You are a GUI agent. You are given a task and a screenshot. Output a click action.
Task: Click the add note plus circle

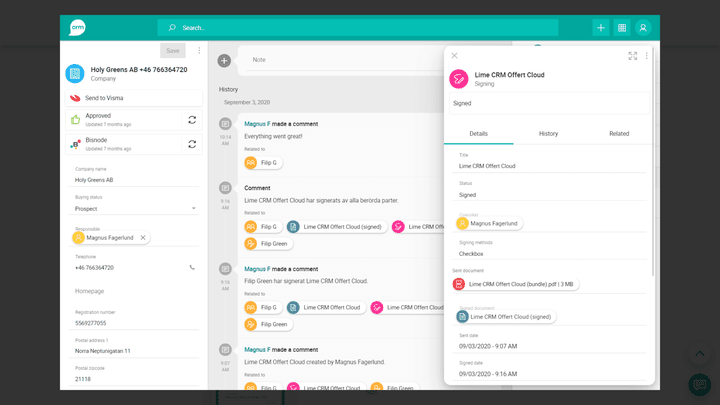pos(224,60)
